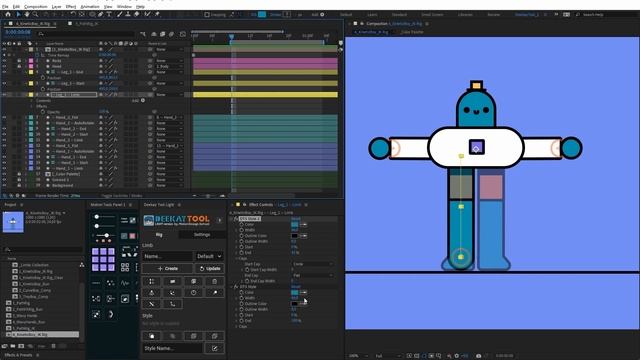
Task: Click Reset link on second DTS Style effect
Action: point(296,287)
